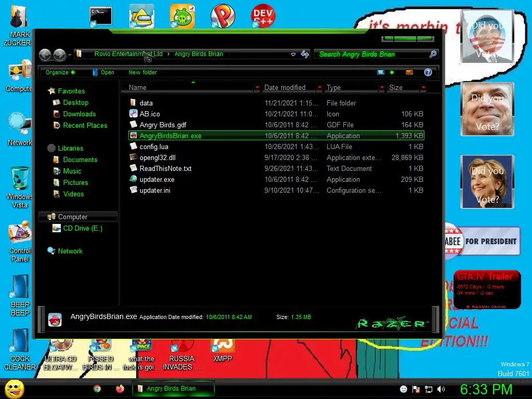
Task: Open the Recycle Bin desktop icon
Action: pyautogui.click(x=20, y=187)
